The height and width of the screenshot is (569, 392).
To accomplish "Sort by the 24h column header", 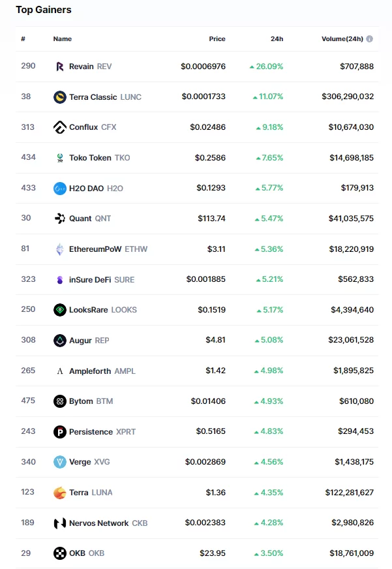I will (x=277, y=39).
